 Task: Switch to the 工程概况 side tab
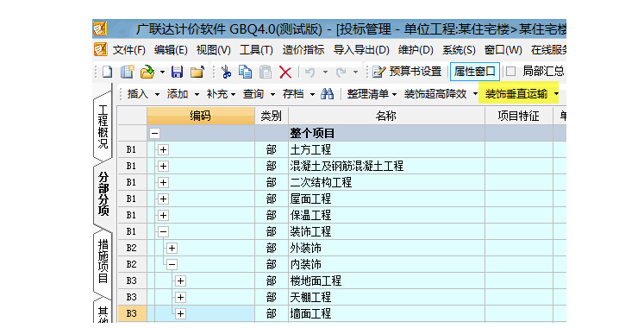(x=103, y=127)
